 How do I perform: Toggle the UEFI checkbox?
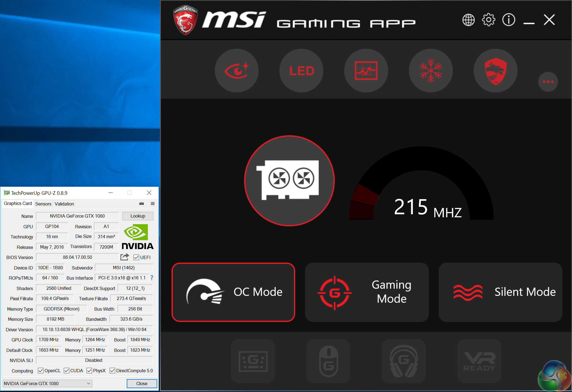(136, 257)
